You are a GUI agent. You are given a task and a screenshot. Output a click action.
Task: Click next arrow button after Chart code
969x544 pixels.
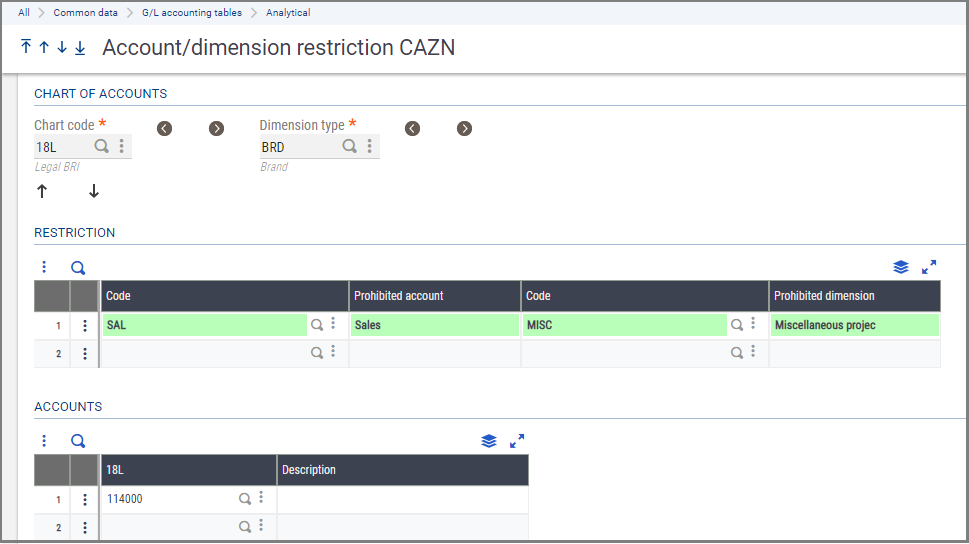[216, 128]
